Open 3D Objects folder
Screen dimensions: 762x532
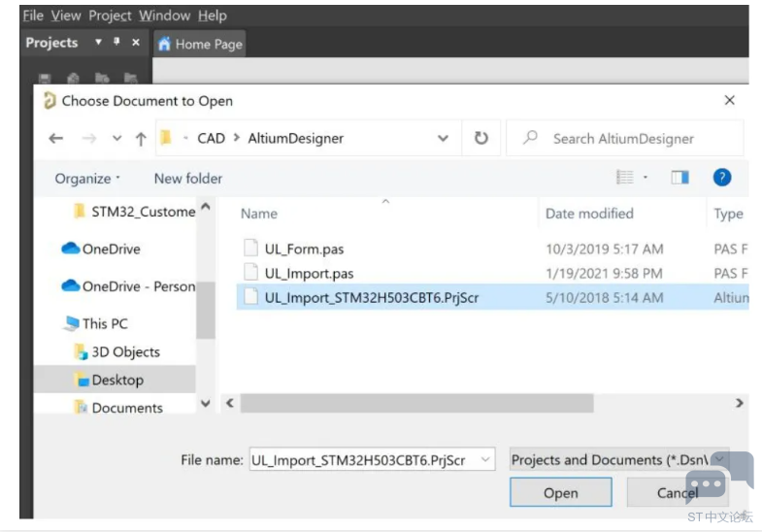point(116,351)
